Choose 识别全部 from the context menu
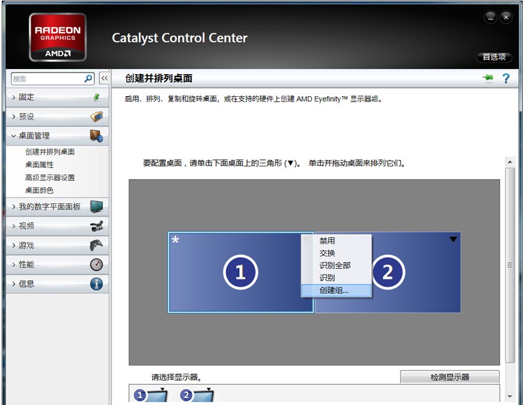The width and height of the screenshot is (532, 405). (x=336, y=265)
